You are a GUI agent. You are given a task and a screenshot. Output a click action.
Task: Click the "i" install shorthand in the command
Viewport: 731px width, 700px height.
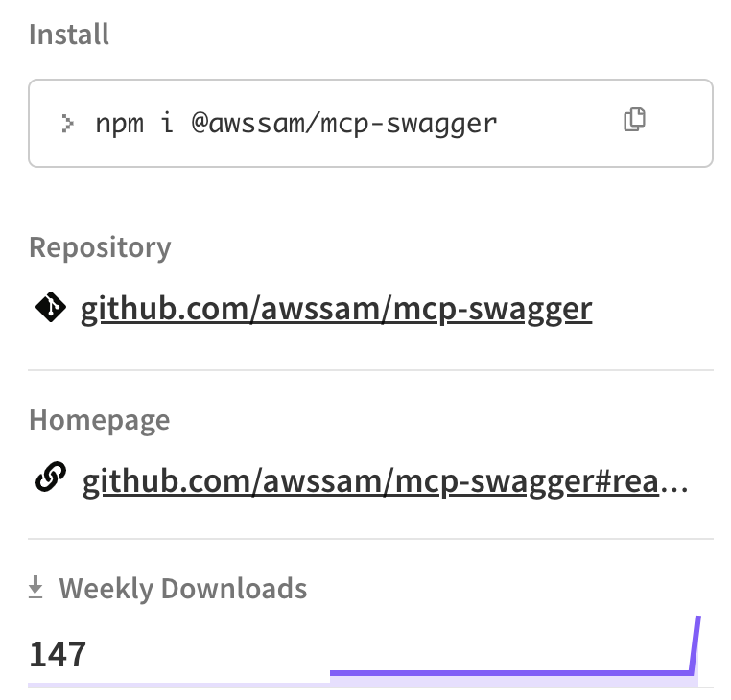(x=167, y=123)
